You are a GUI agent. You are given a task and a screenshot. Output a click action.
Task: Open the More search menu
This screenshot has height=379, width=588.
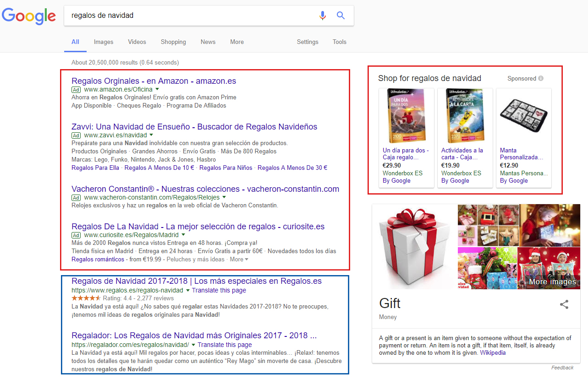coord(237,42)
